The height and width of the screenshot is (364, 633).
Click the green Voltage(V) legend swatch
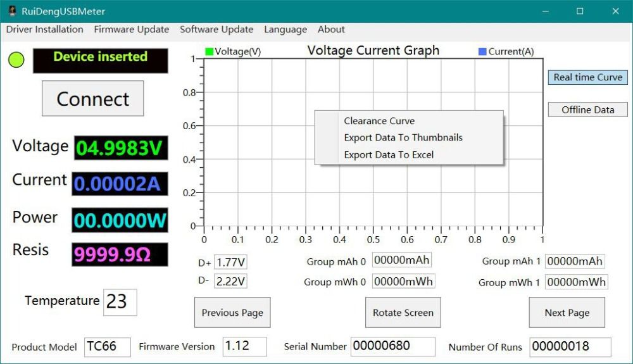pos(209,52)
